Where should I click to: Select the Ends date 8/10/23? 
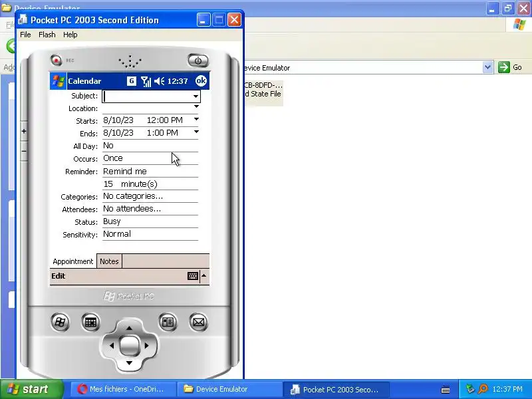point(118,132)
